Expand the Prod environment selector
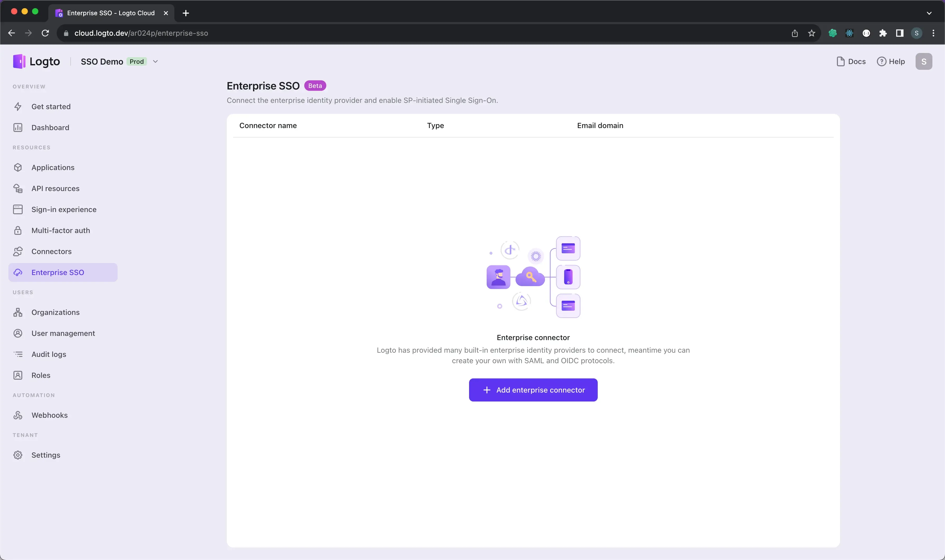Viewport: 945px width, 560px height. point(155,61)
